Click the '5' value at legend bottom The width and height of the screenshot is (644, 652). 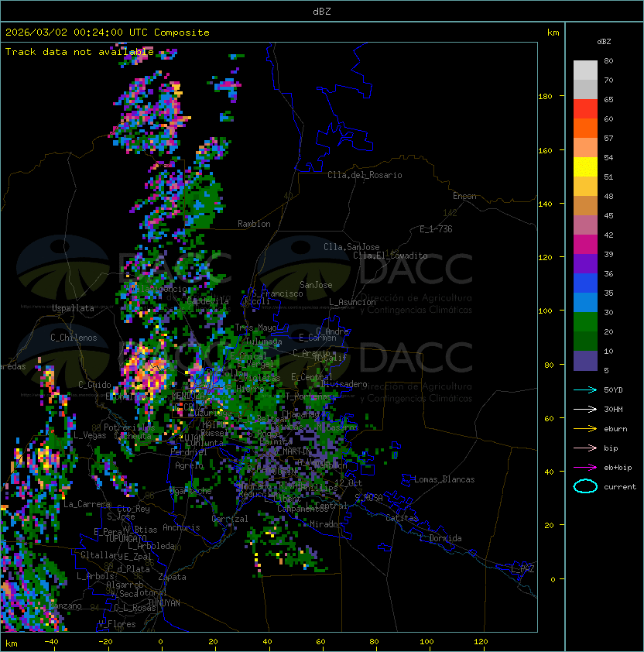[x=606, y=370]
